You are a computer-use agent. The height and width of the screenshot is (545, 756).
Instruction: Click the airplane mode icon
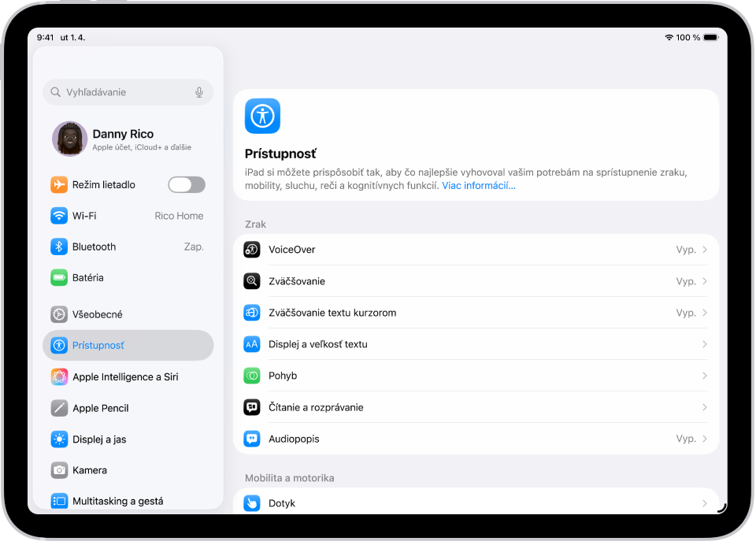tap(59, 185)
